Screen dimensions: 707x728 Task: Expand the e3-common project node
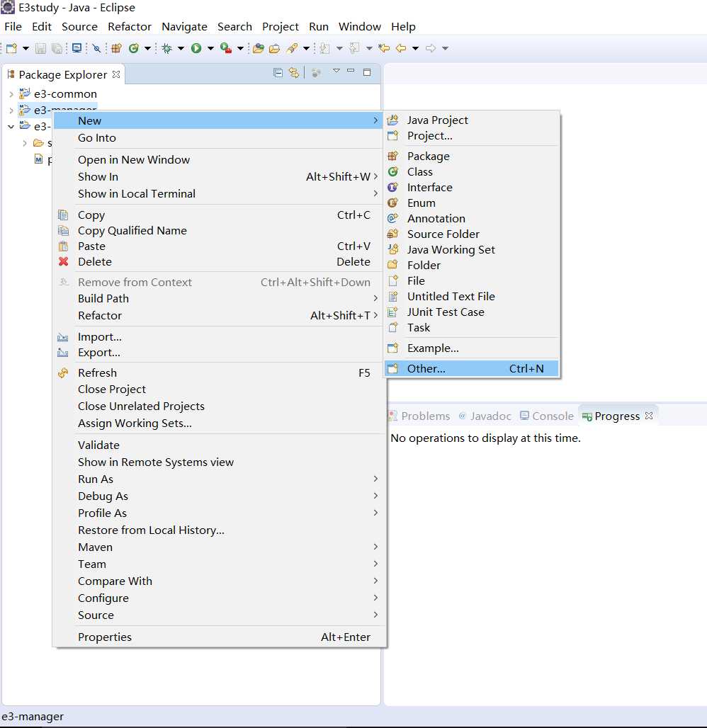click(11, 94)
